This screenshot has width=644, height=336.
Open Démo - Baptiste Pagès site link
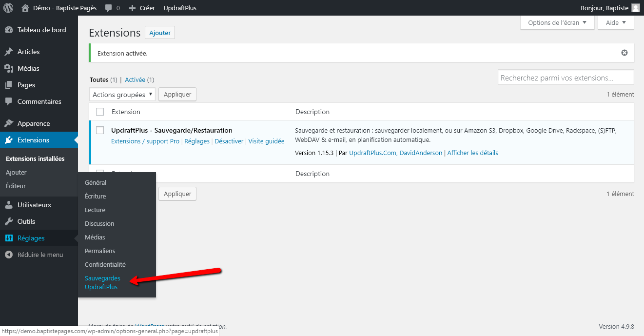tap(65, 8)
